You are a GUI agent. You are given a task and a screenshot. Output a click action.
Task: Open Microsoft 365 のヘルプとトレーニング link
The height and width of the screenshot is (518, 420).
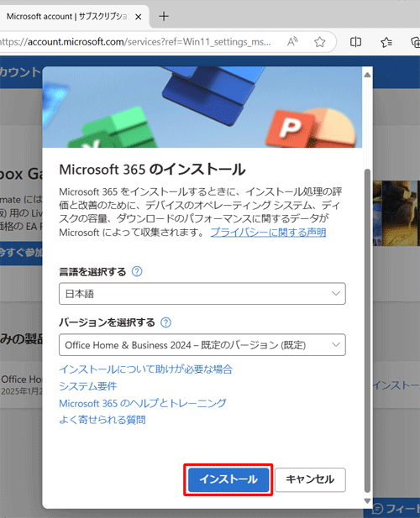point(143,403)
